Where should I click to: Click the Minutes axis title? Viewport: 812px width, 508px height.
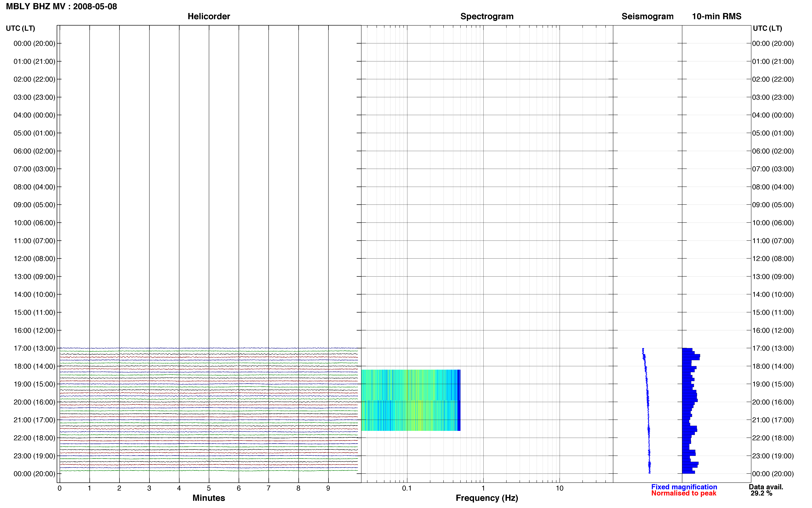209,498
